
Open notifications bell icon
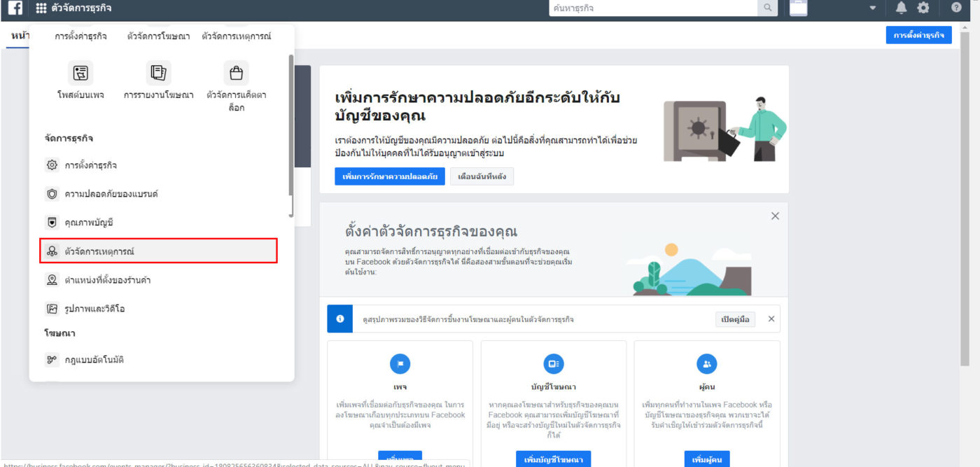coord(901,8)
